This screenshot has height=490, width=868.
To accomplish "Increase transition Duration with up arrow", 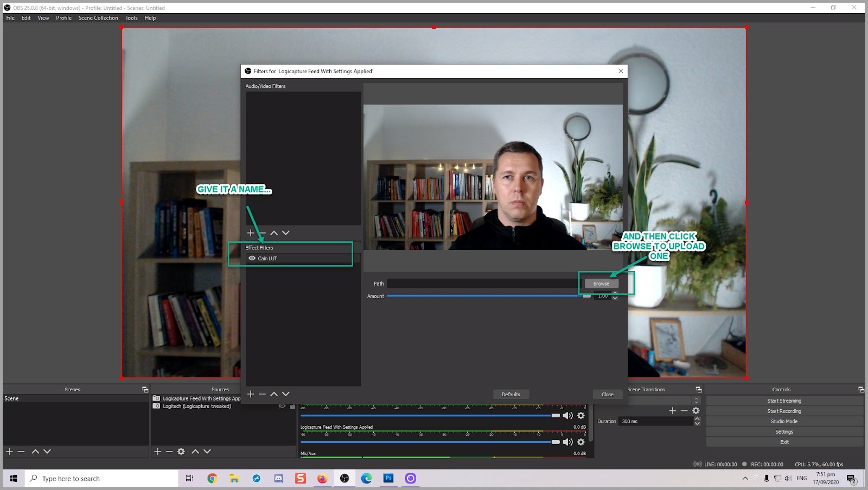I will coord(697,419).
